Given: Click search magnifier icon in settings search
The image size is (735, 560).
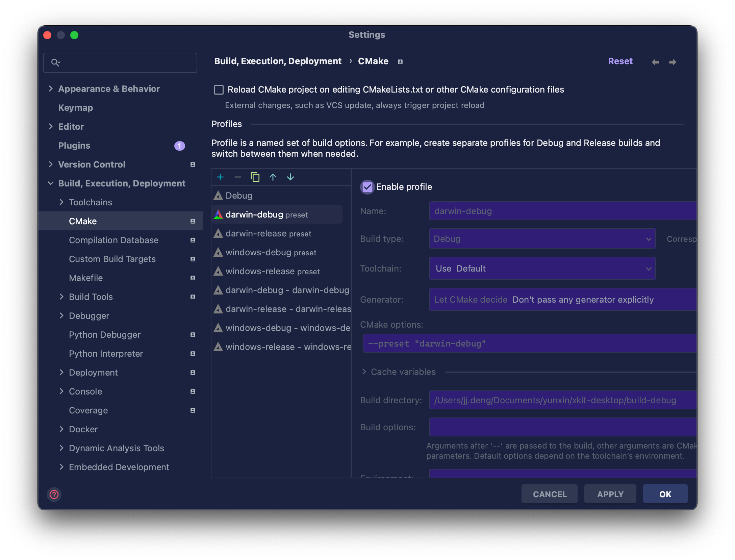Looking at the screenshot, I should pyautogui.click(x=55, y=62).
